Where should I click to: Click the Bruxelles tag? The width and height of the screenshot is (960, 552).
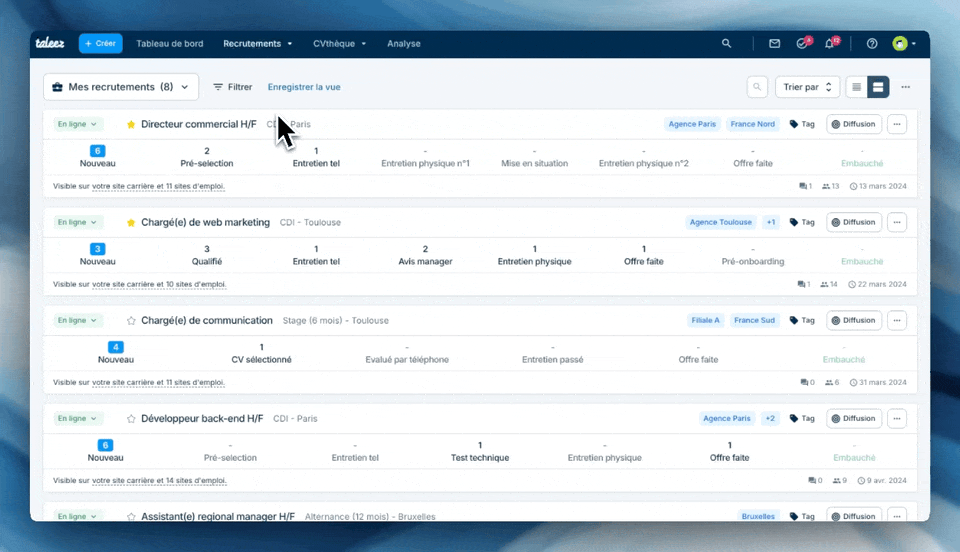pos(758,517)
